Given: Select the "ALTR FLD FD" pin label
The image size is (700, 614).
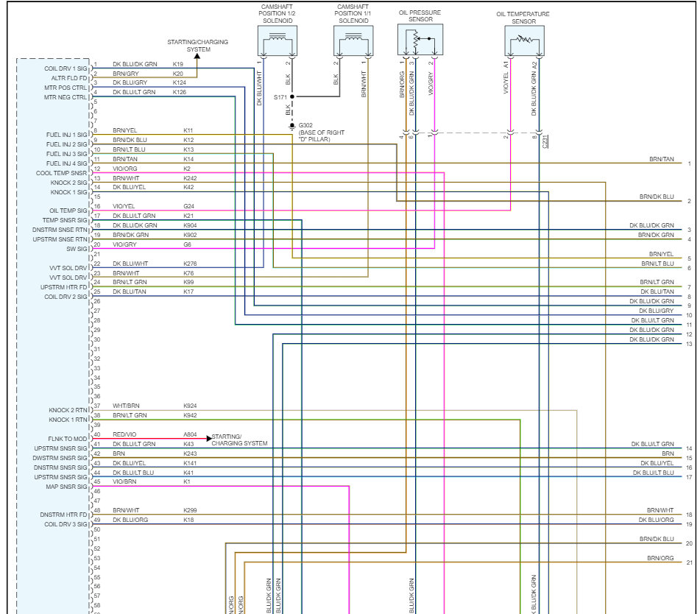Looking at the screenshot, I should click(69, 78).
